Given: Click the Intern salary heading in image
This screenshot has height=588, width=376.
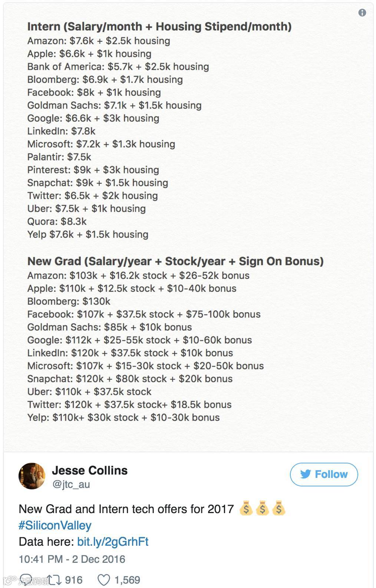Looking at the screenshot, I should [x=159, y=27].
